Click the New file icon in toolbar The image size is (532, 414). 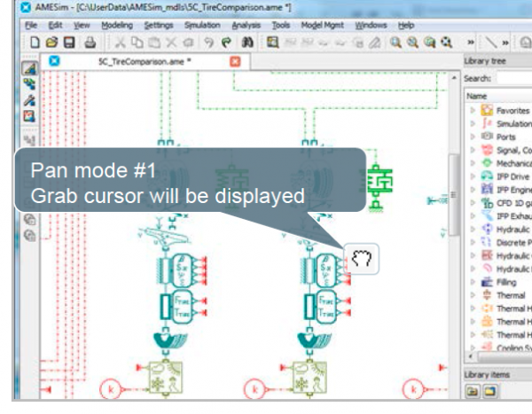34,42
